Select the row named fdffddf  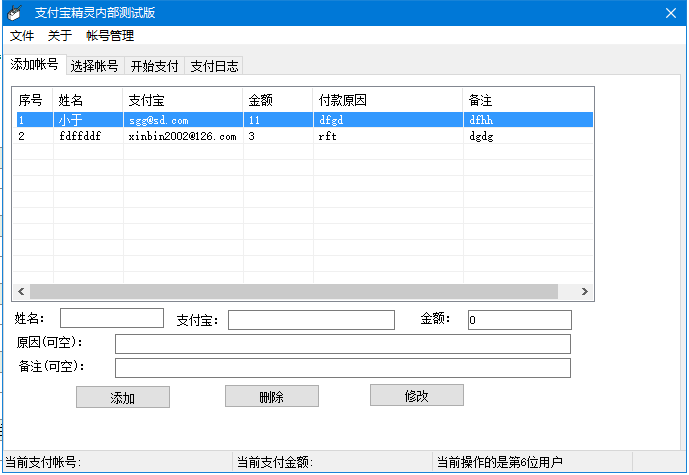(x=303, y=136)
